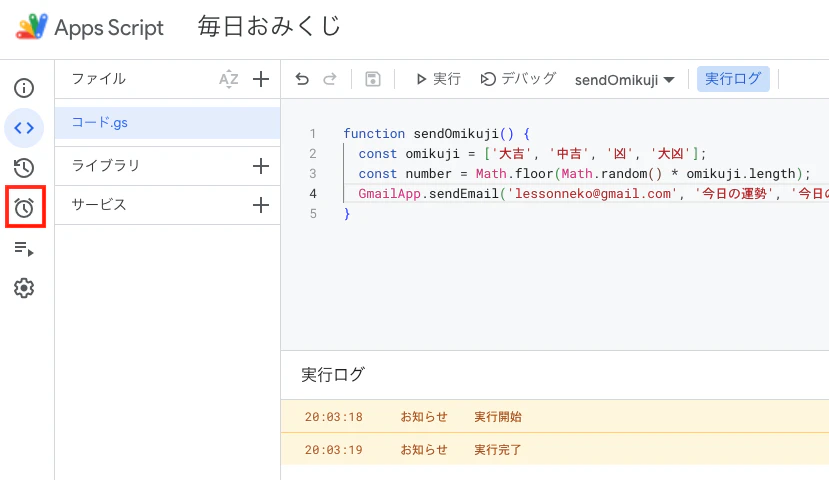Click the '今日の運勢' string in code
829x480 pixels.
tap(734, 194)
